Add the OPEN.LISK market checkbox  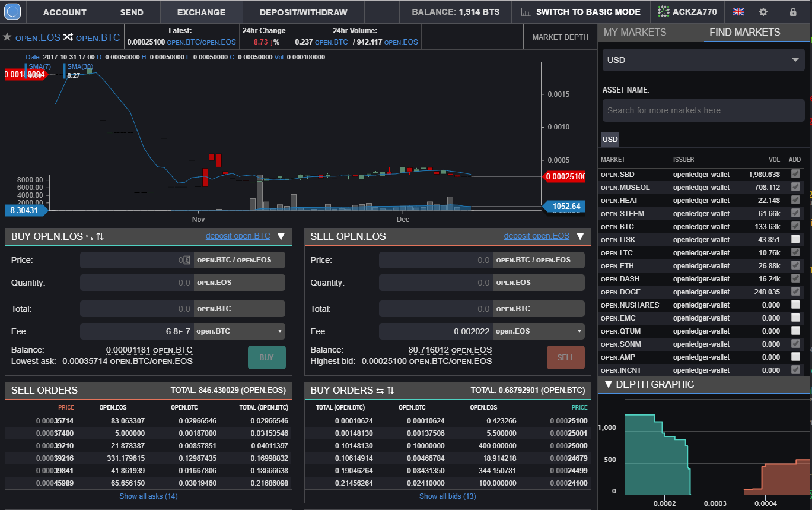[795, 239]
